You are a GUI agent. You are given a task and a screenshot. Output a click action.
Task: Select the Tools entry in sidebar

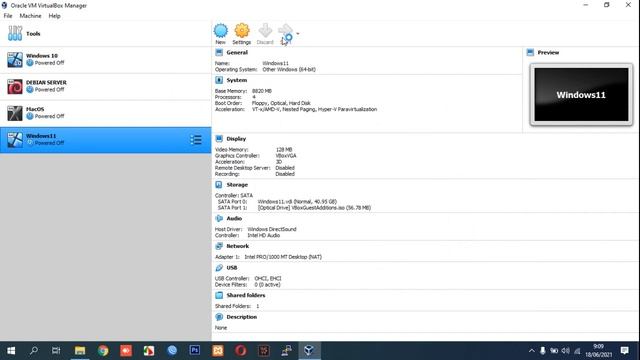pyautogui.click(x=105, y=33)
